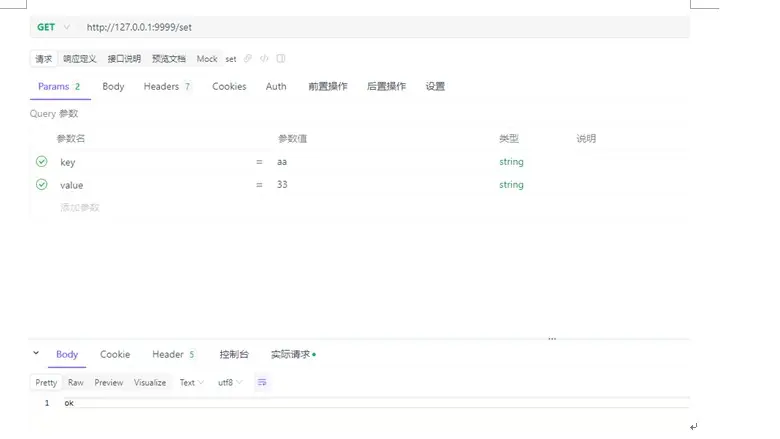Open the 接口说明 tab

(124, 59)
